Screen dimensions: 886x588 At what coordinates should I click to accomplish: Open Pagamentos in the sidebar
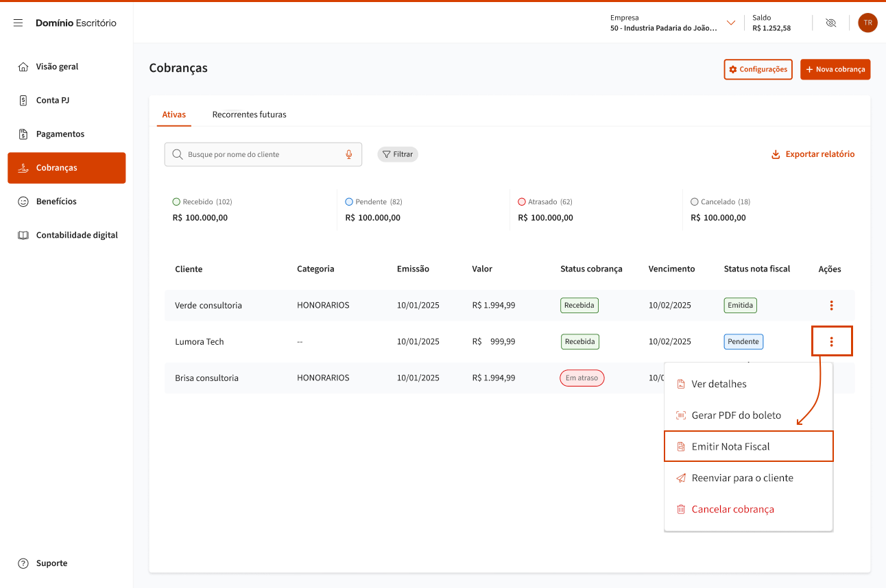[x=60, y=134]
